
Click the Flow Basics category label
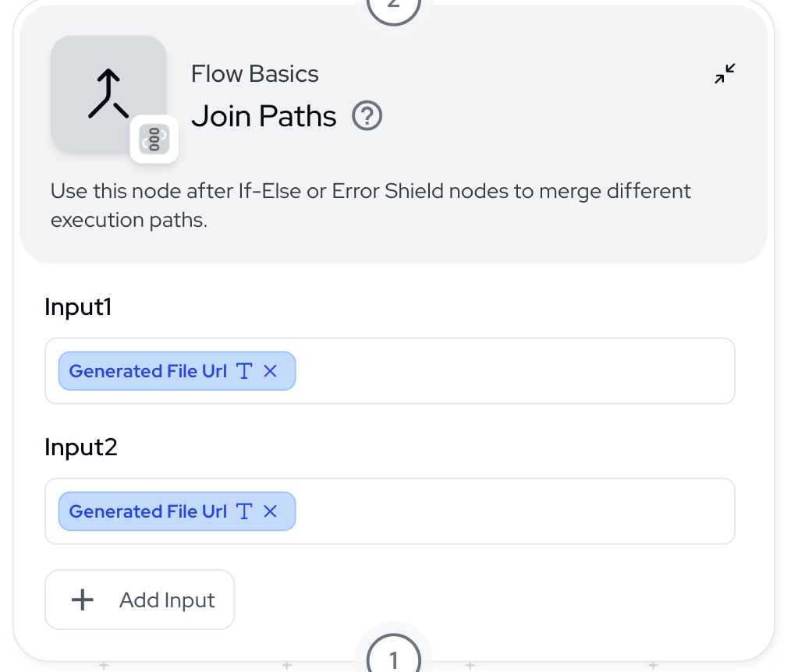coord(254,74)
